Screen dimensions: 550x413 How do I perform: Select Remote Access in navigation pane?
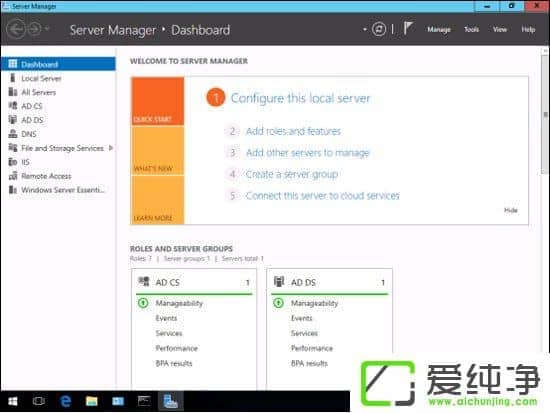click(x=58, y=176)
